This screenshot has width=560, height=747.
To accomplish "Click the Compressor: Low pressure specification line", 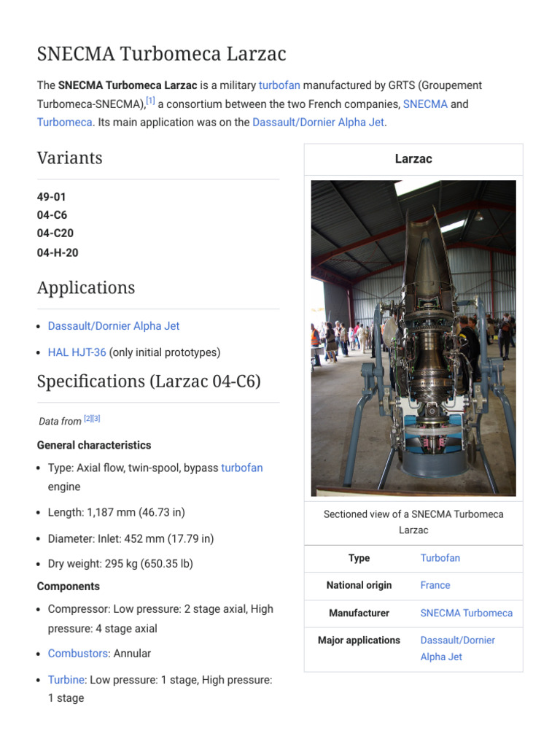I will 160,619.
